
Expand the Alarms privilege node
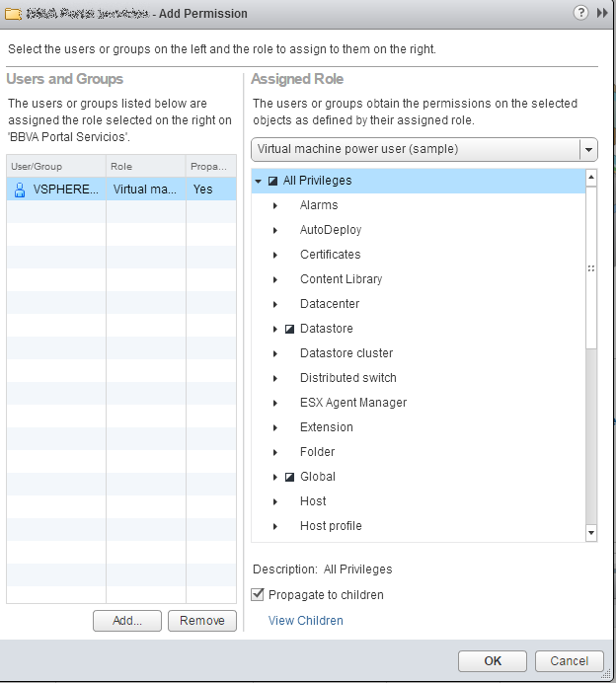(275, 205)
